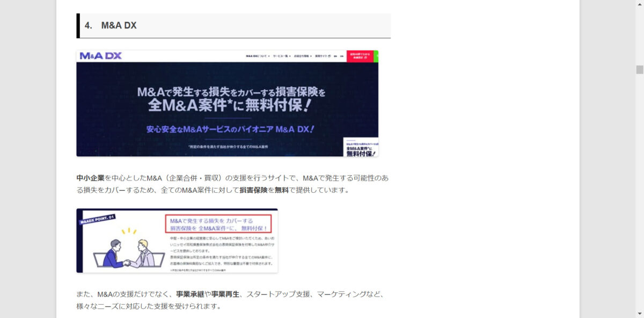This screenshot has width=644, height=318.
Task: Open the 'お役立ち情報' menu in the screenshot header
Action: point(302,56)
